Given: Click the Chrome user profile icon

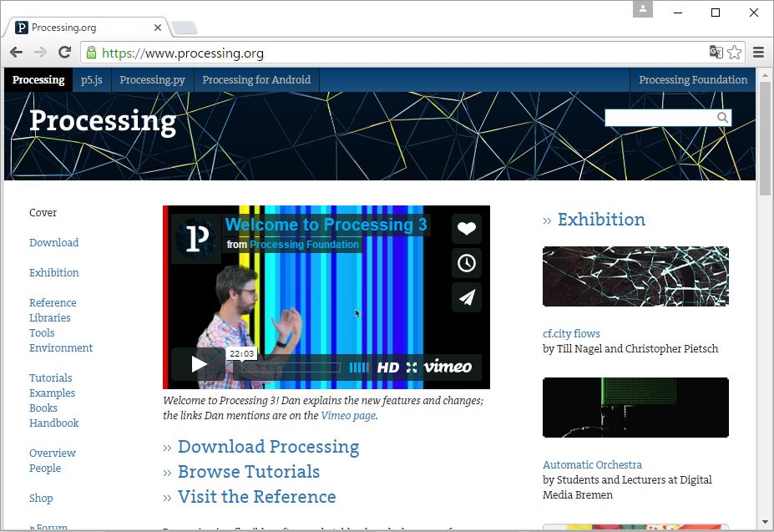Looking at the screenshot, I should (x=643, y=9).
